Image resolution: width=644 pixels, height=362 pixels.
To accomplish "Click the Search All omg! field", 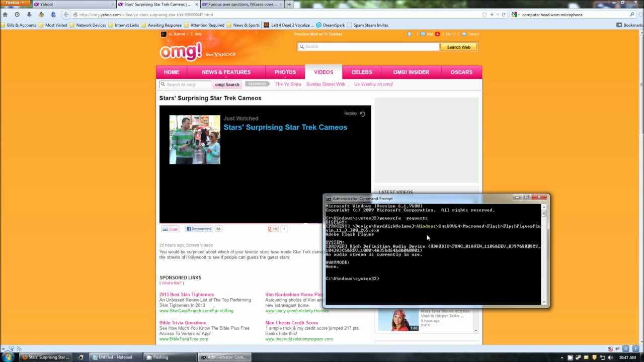I will [x=186, y=84].
